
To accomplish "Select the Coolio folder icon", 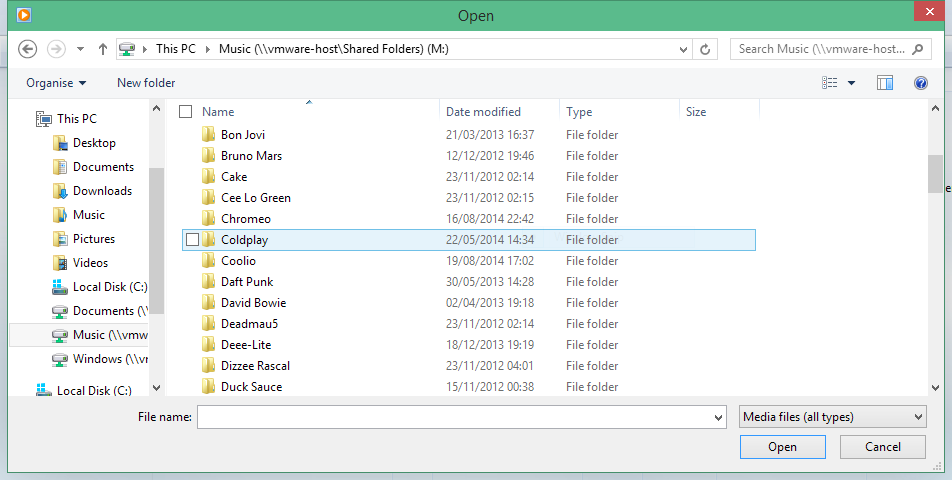I will 208,261.
